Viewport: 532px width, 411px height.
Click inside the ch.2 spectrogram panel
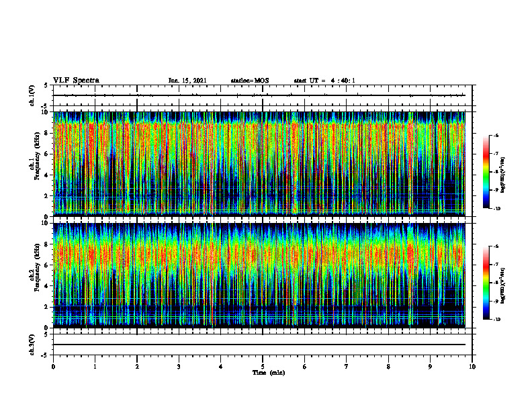pyautogui.click(x=259, y=275)
